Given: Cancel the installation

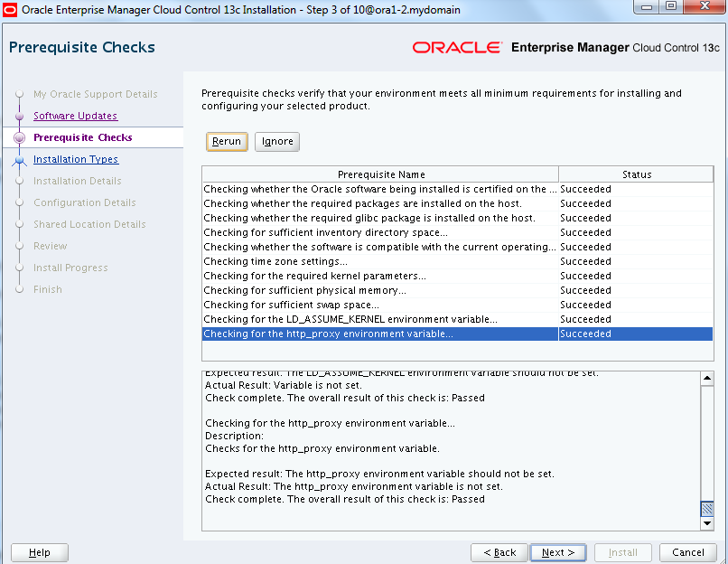Looking at the screenshot, I should click(x=687, y=552).
